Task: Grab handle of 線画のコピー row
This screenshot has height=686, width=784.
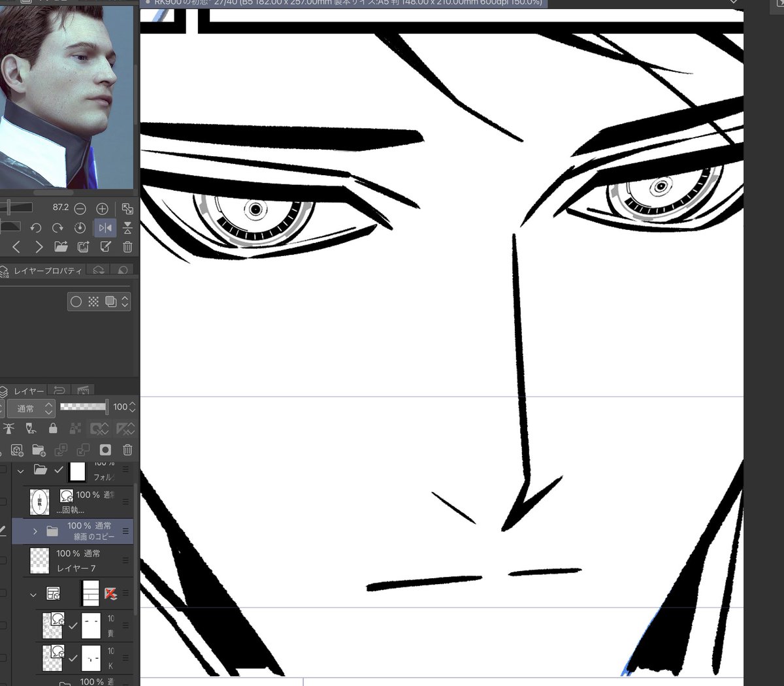Action: [125, 531]
